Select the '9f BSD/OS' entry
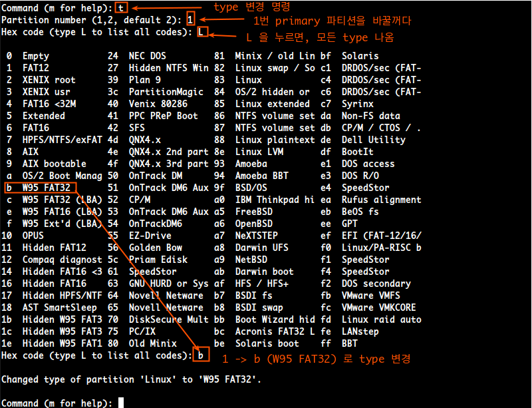Viewport: 532px width, 408px height. tap(241, 188)
